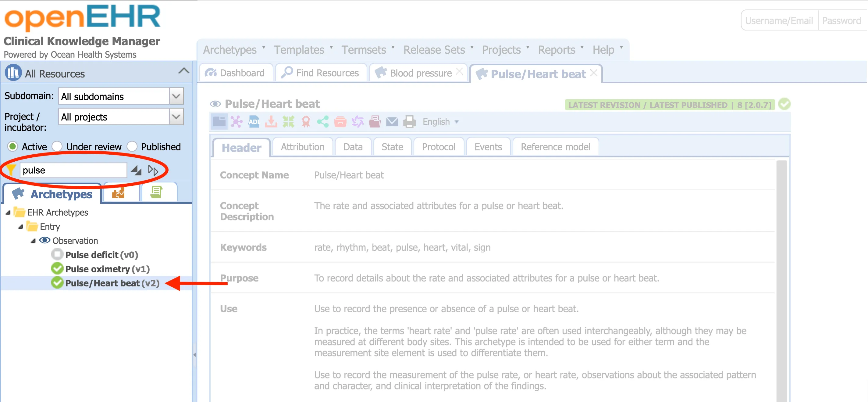
Task: Select the Published radio button
Action: click(x=132, y=146)
